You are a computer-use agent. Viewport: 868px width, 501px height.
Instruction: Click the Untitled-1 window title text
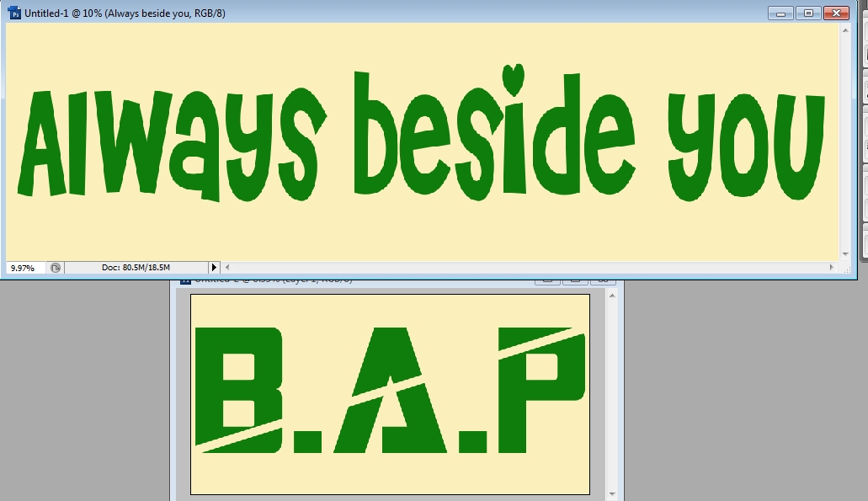tap(125, 13)
